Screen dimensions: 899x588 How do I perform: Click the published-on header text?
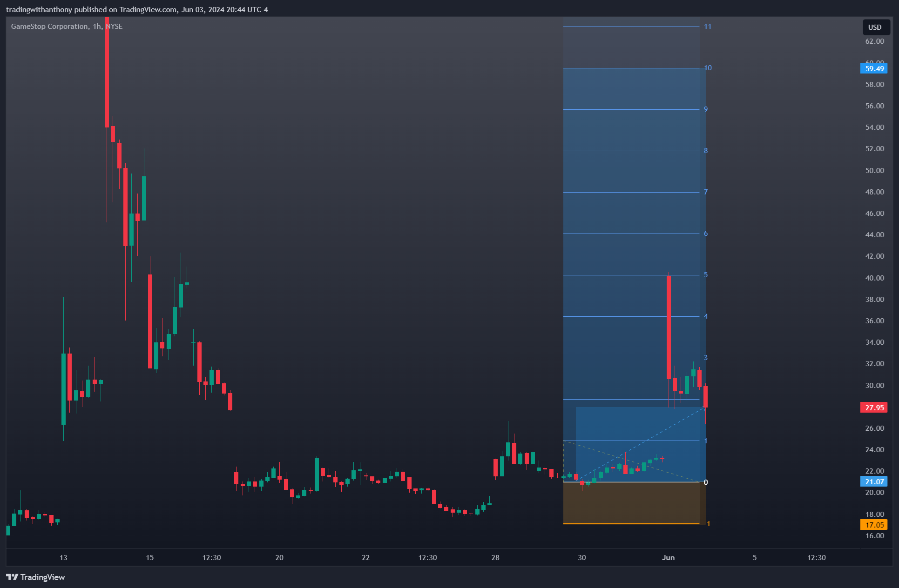tap(137, 9)
